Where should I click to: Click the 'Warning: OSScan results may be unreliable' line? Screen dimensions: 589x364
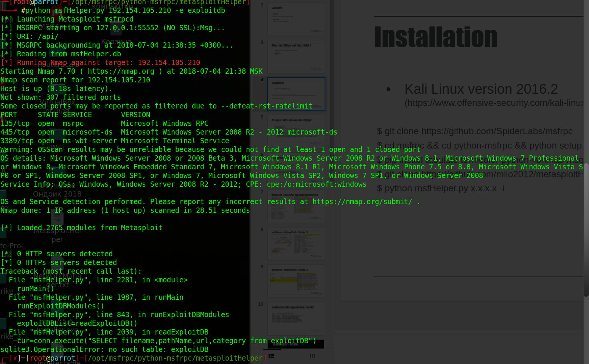click(x=210, y=150)
